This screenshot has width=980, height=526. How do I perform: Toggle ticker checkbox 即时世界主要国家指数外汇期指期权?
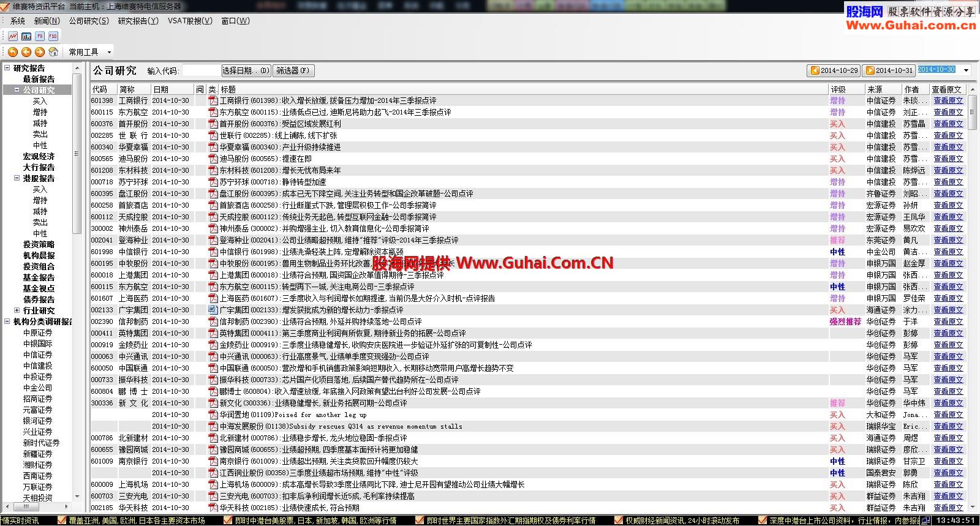[420, 520]
